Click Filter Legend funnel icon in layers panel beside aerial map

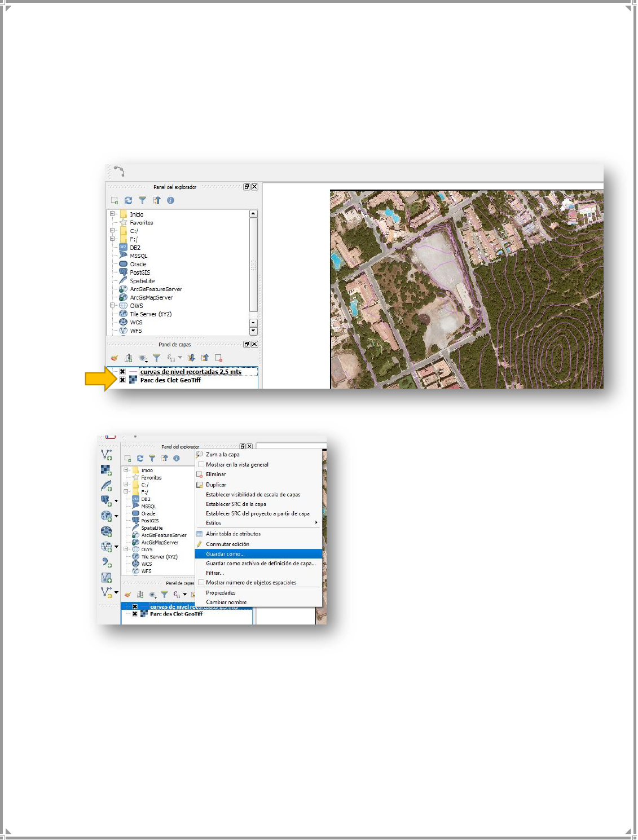(x=157, y=358)
